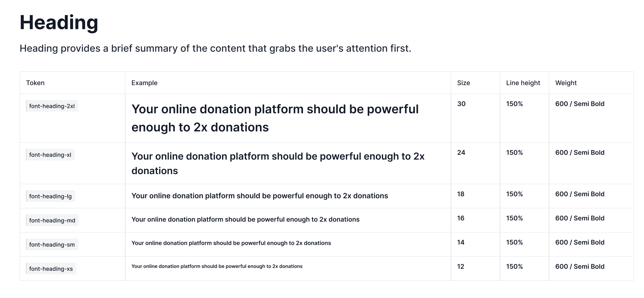Click the font-heading-md token chip
The image size is (644, 298).
pyautogui.click(x=52, y=220)
